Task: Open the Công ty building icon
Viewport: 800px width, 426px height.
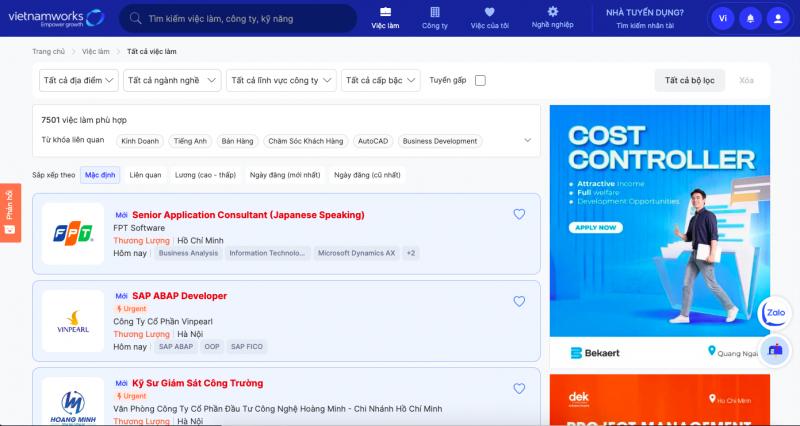Action: pyautogui.click(x=435, y=12)
